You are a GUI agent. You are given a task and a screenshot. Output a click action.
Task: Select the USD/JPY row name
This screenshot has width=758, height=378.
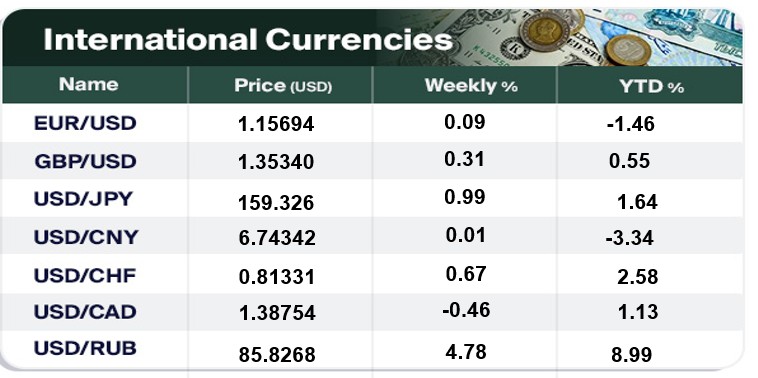(x=83, y=199)
